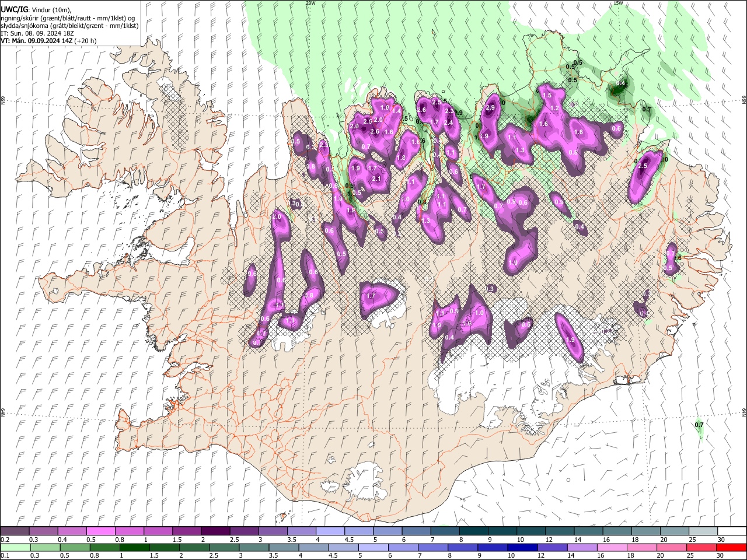Pick the deep blue 10–12 swatch in the bottom legend row
Image resolution: width=747 pixels, height=560 pixels.
coord(522,548)
